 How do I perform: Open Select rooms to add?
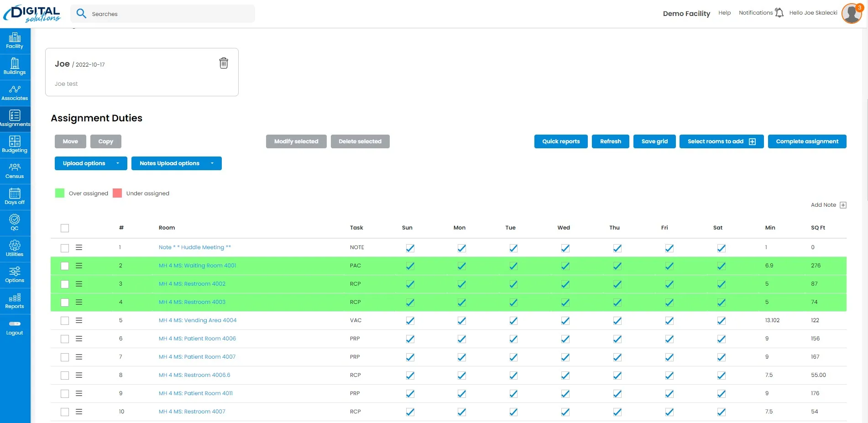pos(722,141)
